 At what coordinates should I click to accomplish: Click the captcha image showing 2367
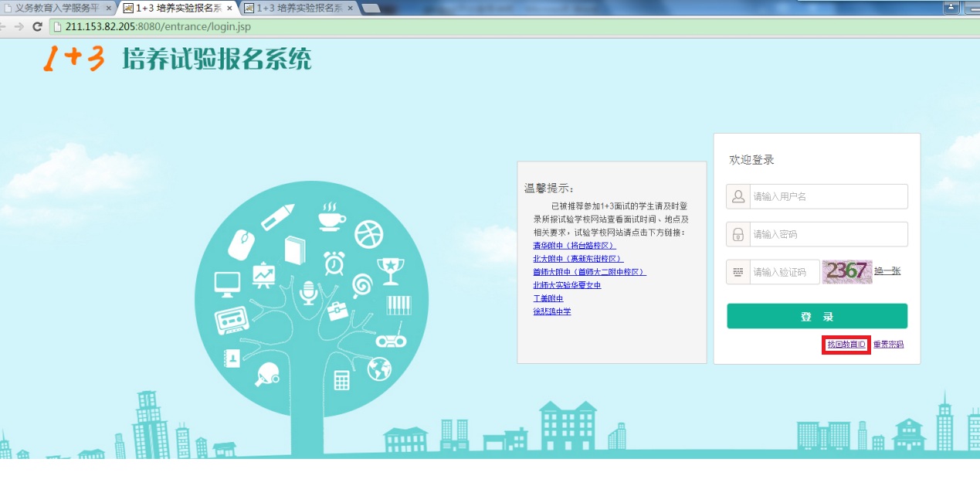tap(846, 272)
